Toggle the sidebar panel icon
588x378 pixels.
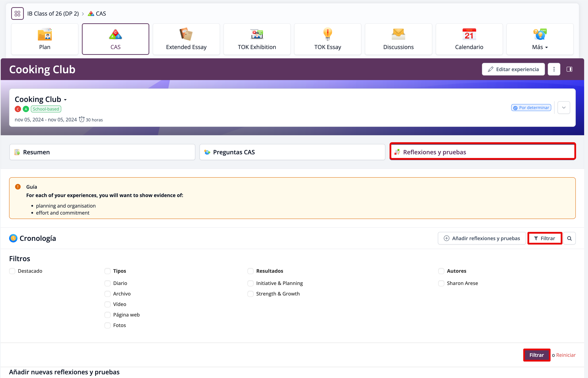click(569, 69)
